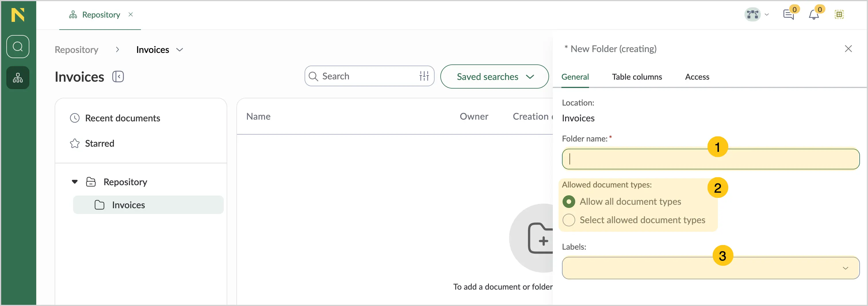Viewport: 868px width, 306px height.
Task: Open the messages icon with badge
Action: click(789, 14)
